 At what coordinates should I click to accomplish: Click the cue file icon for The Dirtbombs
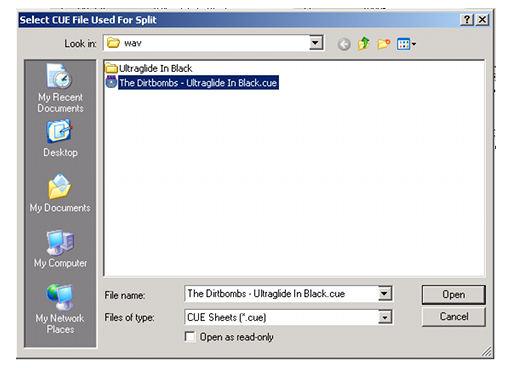pyautogui.click(x=111, y=82)
